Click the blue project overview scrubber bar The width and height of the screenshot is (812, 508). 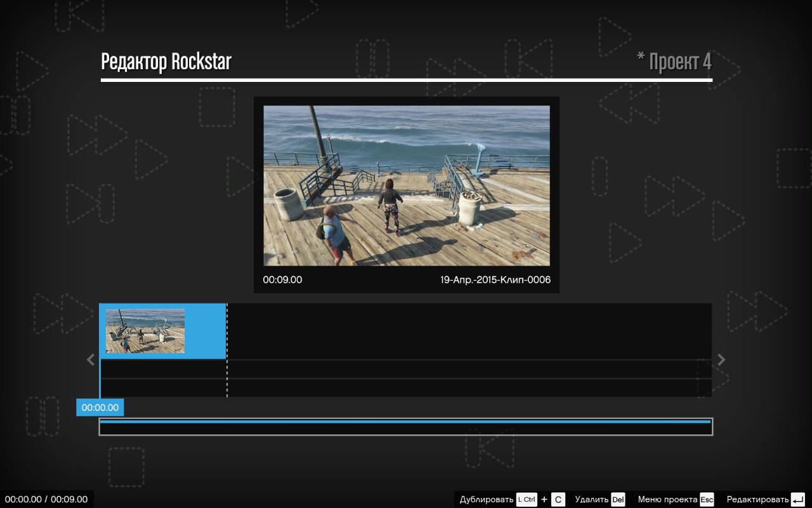pos(405,422)
